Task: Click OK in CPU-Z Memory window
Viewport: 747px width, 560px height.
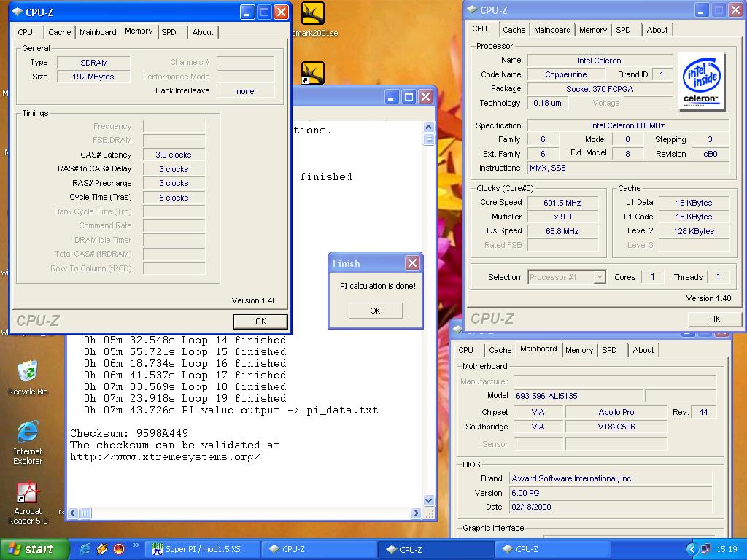Action: coord(260,322)
